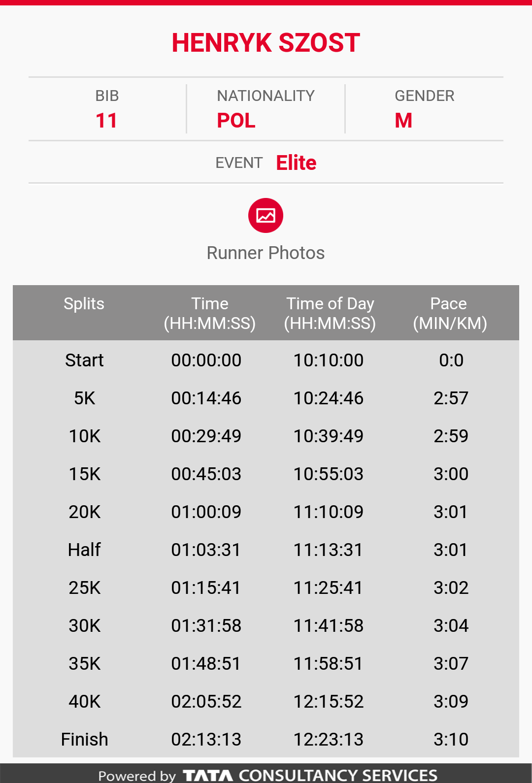Image resolution: width=532 pixels, height=783 pixels.
Task: Click the Splits column header
Action: point(84,304)
